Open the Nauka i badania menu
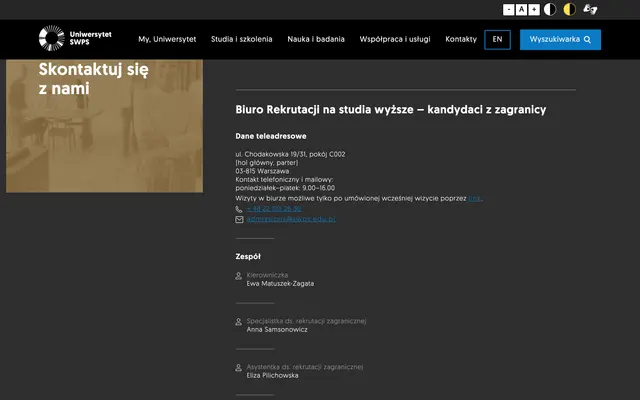The width and height of the screenshot is (640, 400). [316, 39]
